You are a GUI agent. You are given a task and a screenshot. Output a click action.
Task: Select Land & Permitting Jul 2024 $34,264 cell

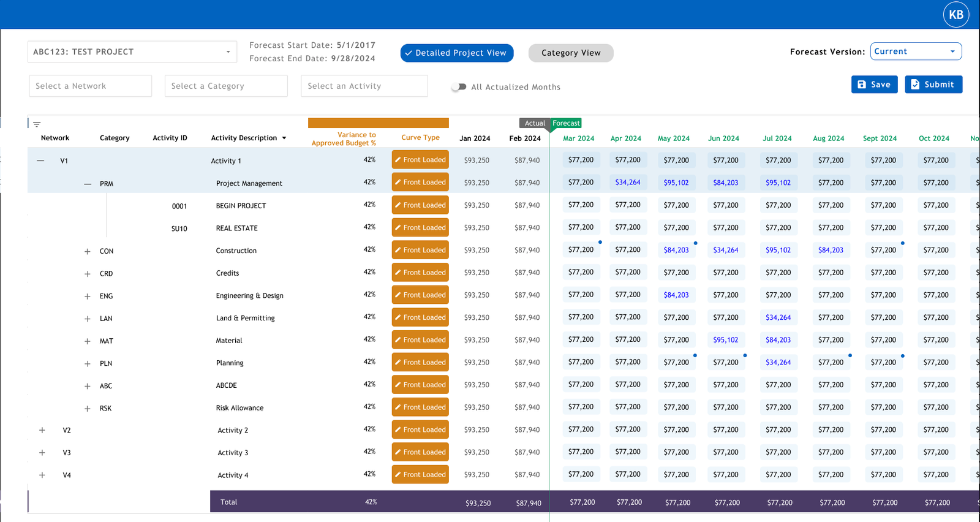(x=778, y=317)
